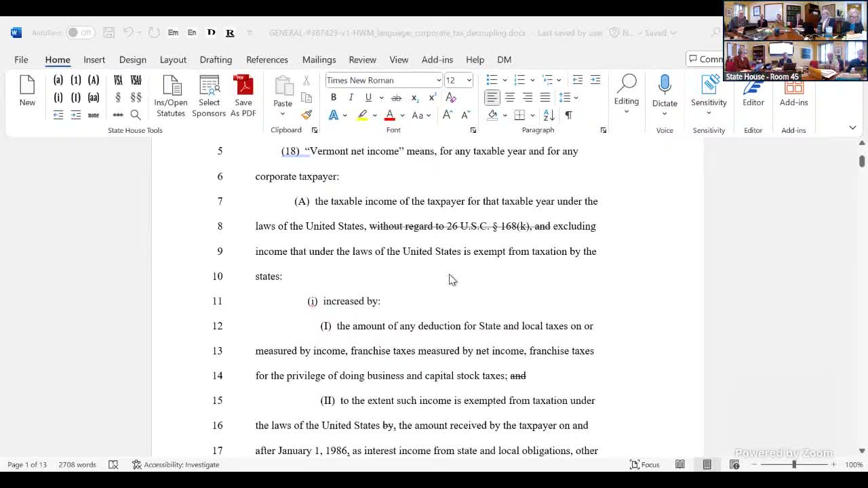
Task: Toggle the AutoSave switch
Action: [x=80, y=33]
